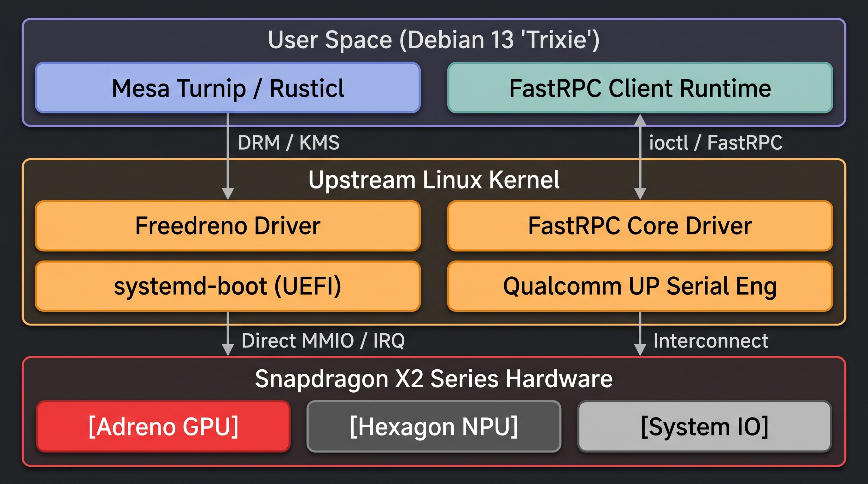Click the red [Adreno GPU] block

tap(163, 426)
